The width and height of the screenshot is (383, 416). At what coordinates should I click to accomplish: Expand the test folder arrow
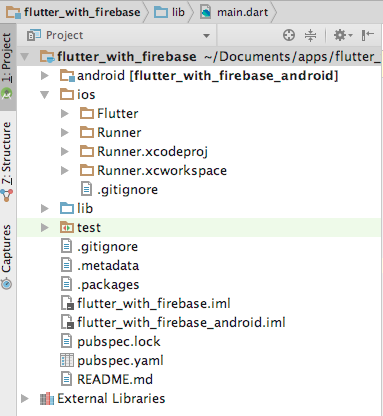pyautogui.click(x=45, y=228)
